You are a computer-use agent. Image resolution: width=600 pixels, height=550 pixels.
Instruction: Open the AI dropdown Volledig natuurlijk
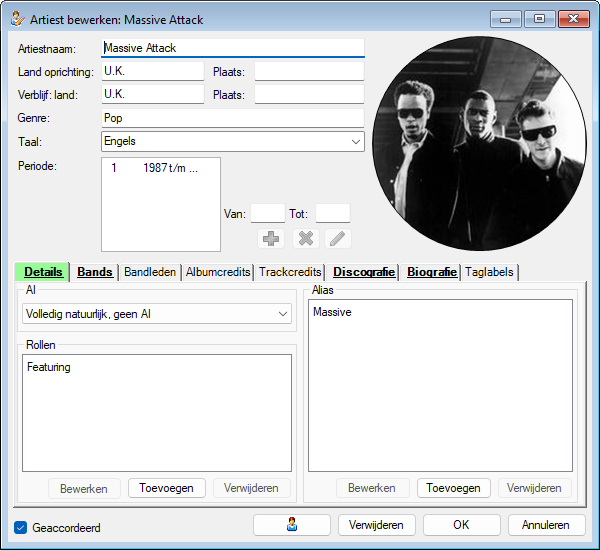pyautogui.click(x=157, y=314)
